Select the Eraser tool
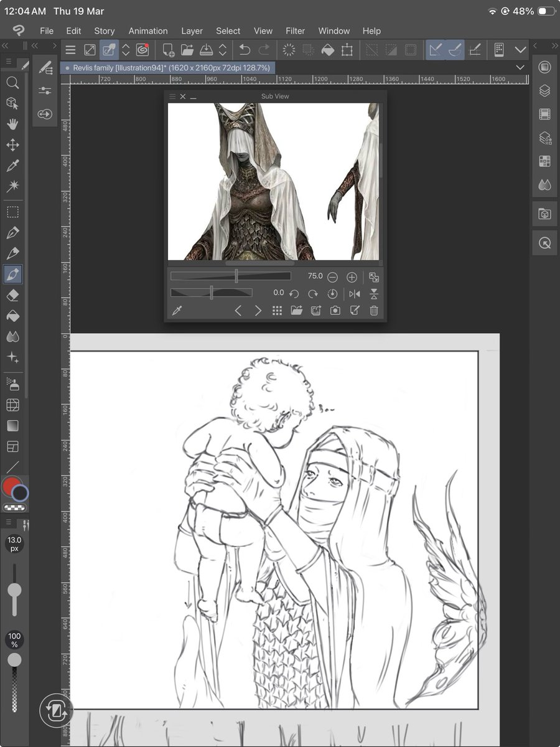Image resolution: width=560 pixels, height=747 pixels. (12, 295)
